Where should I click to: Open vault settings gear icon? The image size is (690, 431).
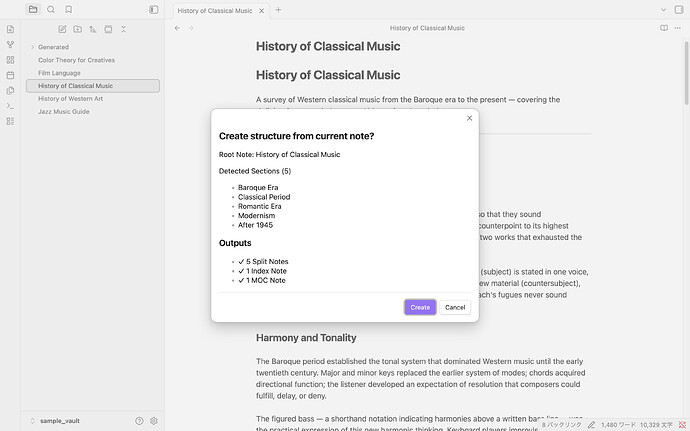(154, 420)
